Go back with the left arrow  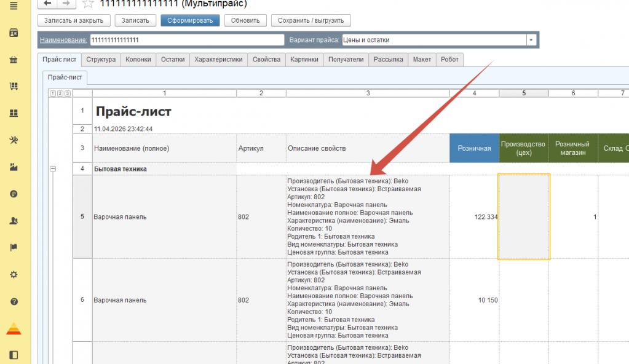coord(47,4)
